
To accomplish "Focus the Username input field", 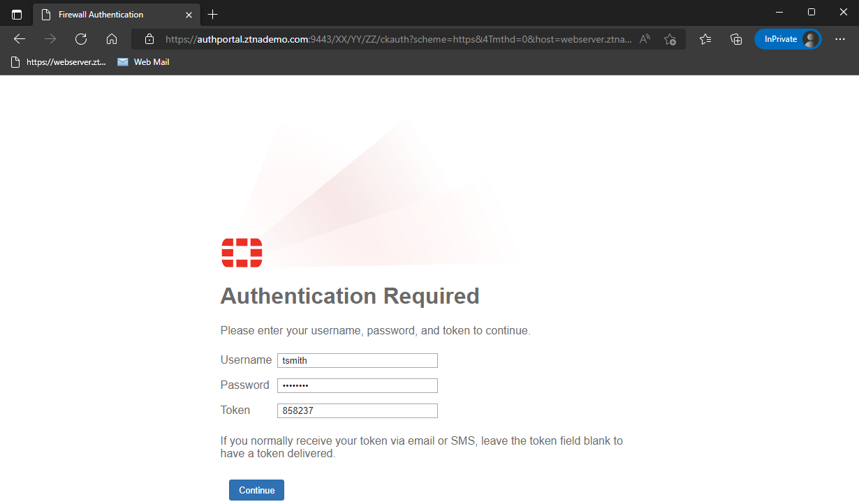I will pos(358,360).
